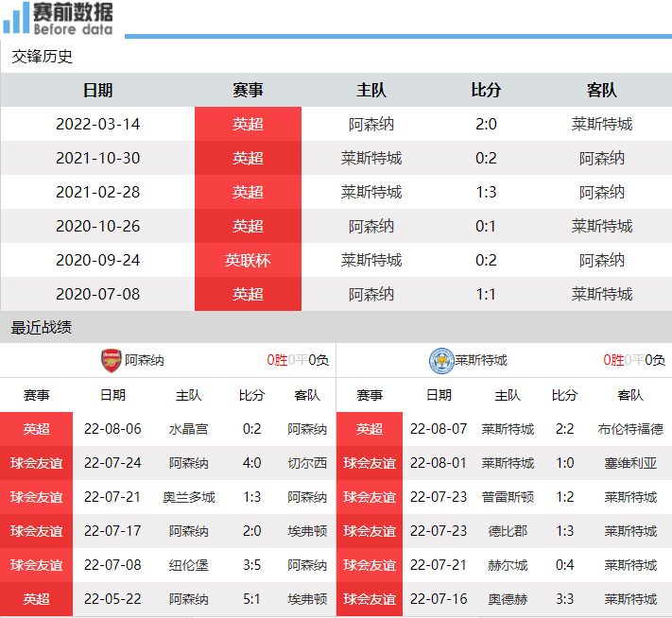This screenshot has width=672, height=618.
Task: Select the date 2020-10-26
Action: [97, 226]
